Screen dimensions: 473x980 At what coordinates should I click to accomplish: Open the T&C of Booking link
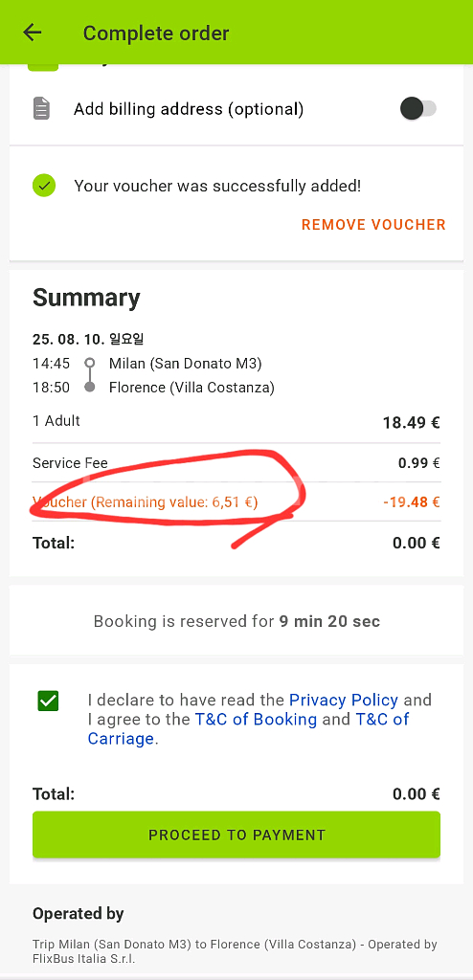256,720
